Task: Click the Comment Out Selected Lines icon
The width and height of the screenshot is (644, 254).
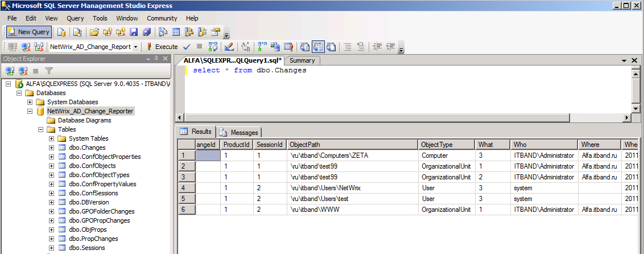Action: 348,47
